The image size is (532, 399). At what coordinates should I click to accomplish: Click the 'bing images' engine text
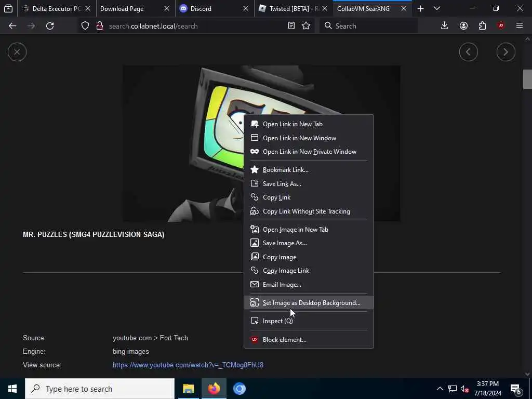(130, 352)
